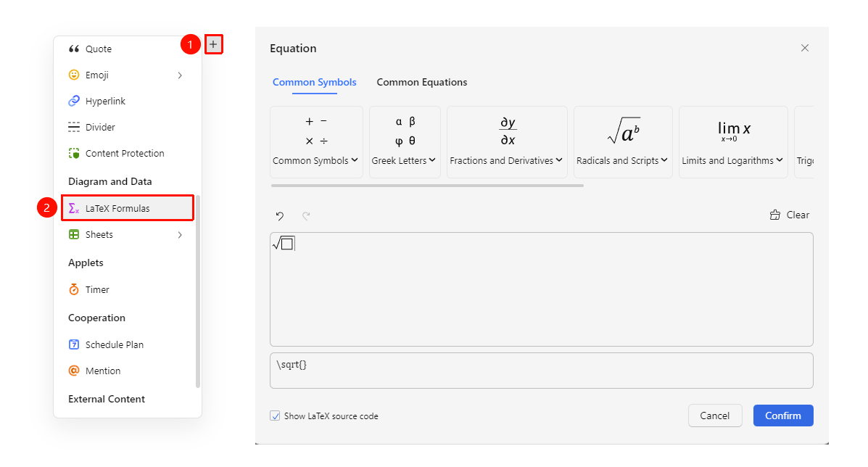Click the Divider menu label
Viewport: 868px width, 467px height.
(100, 127)
